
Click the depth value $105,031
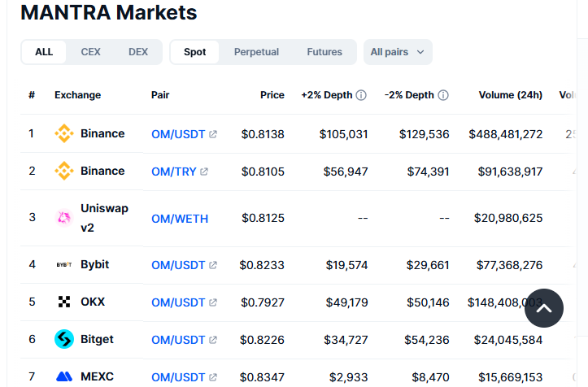343,134
